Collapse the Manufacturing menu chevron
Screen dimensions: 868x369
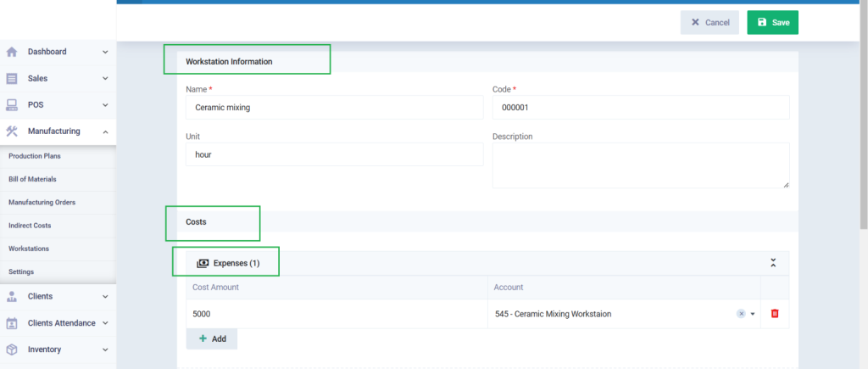tap(105, 131)
